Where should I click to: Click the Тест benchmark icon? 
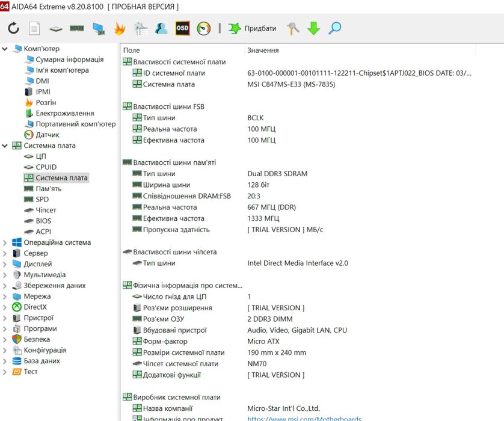[x=17, y=372]
